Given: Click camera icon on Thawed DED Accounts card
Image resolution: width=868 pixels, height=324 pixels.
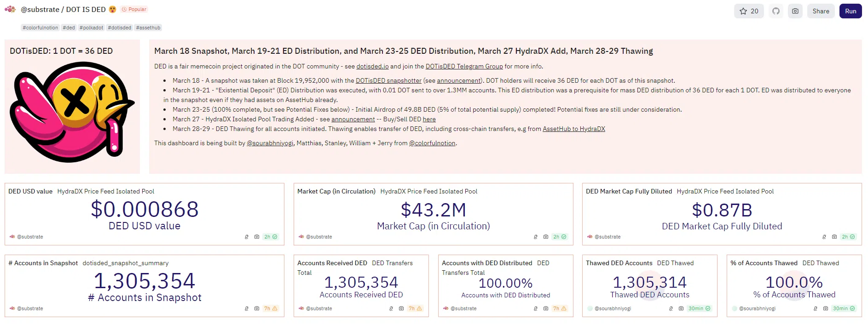Looking at the screenshot, I should (681, 309).
